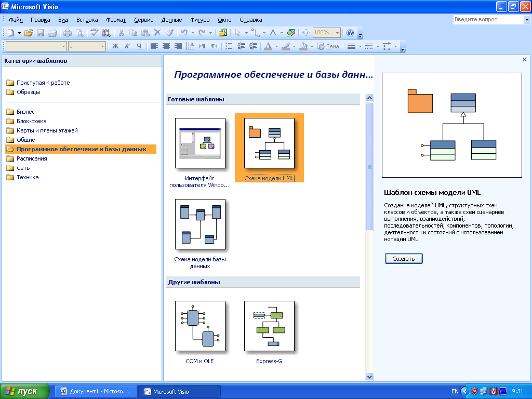Select the Блок-схема category
532x399 pixels.
[31, 121]
